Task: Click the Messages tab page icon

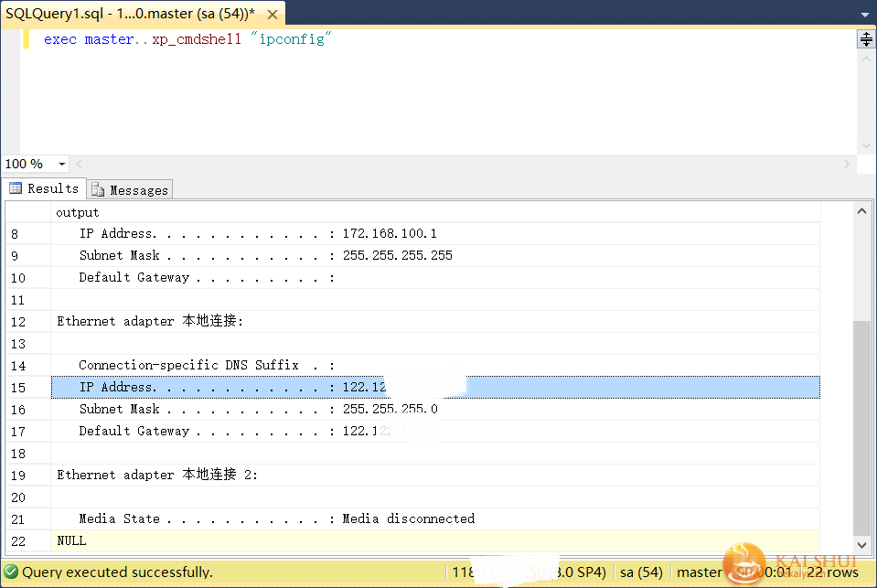Action: point(97,189)
